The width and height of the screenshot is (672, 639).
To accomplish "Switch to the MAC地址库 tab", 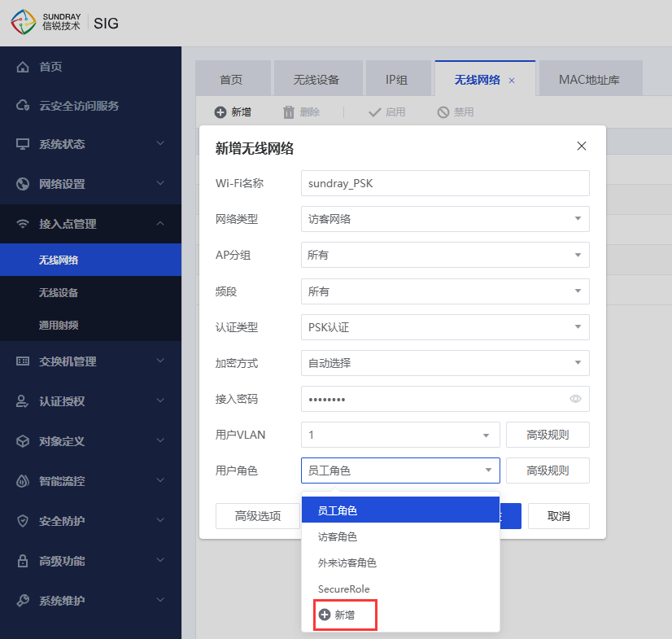I will [589, 80].
